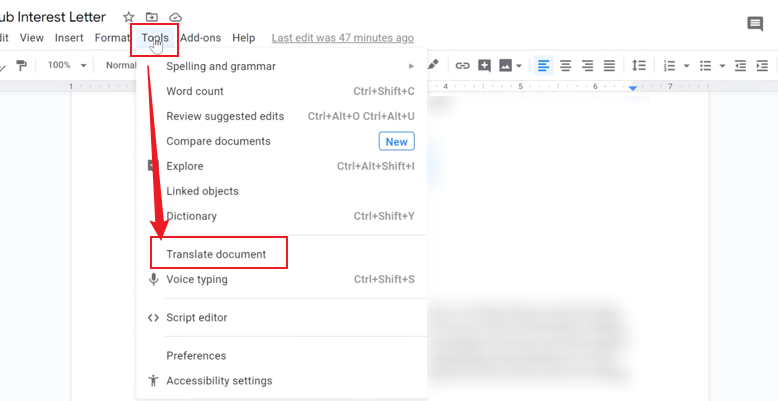Star the document with the star icon
Image resolution: width=778 pixels, height=401 pixels.
coord(129,17)
